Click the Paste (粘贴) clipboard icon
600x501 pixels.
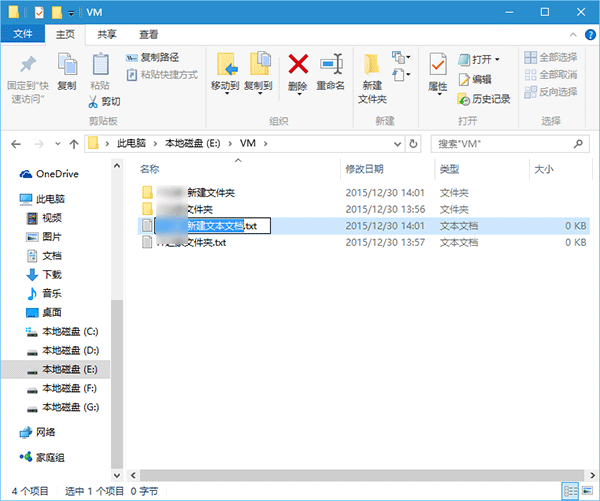[x=100, y=64]
